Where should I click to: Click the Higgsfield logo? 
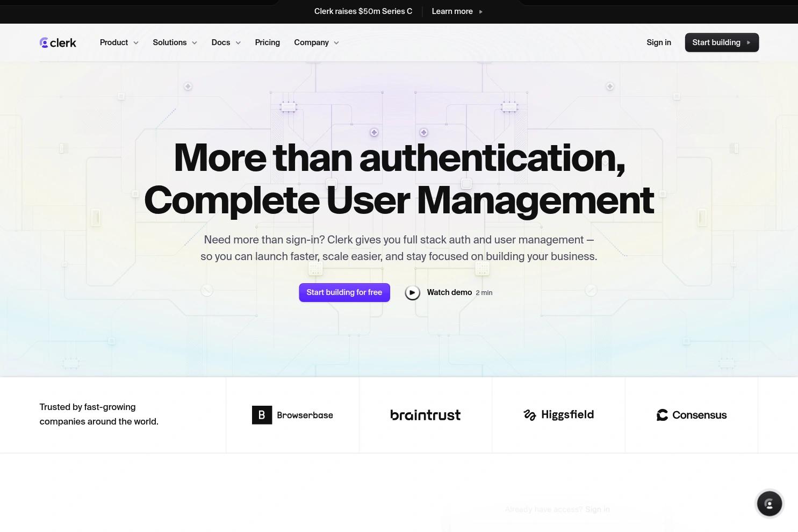click(x=558, y=415)
